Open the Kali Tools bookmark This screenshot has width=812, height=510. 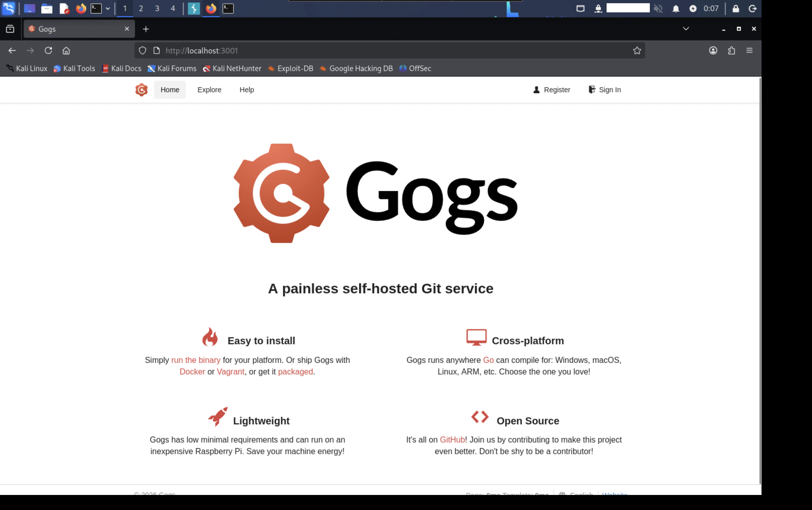[x=74, y=69]
